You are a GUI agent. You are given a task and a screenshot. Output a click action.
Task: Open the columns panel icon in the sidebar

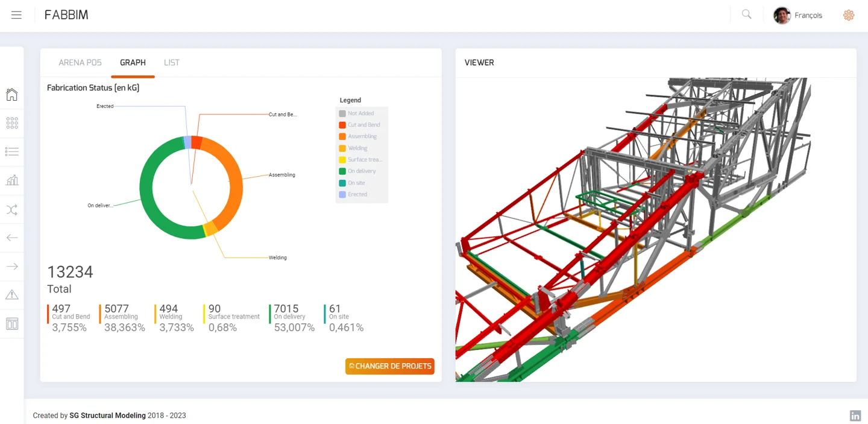click(x=12, y=324)
